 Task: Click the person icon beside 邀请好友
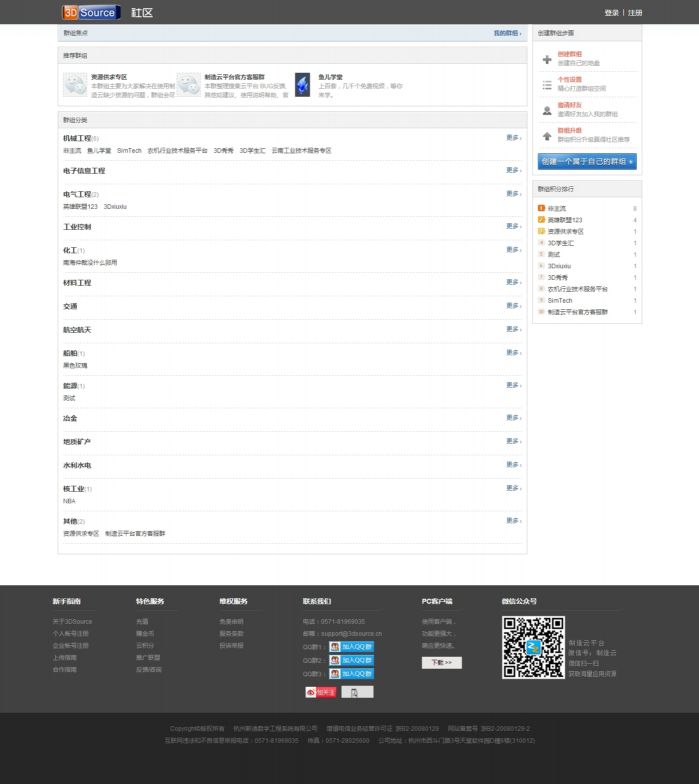pos(547,111)
